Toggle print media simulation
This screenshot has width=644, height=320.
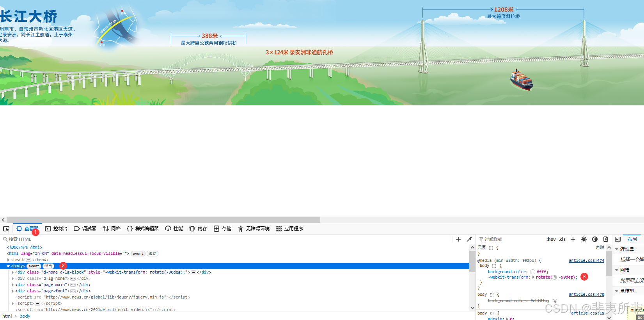pos(606,239)
